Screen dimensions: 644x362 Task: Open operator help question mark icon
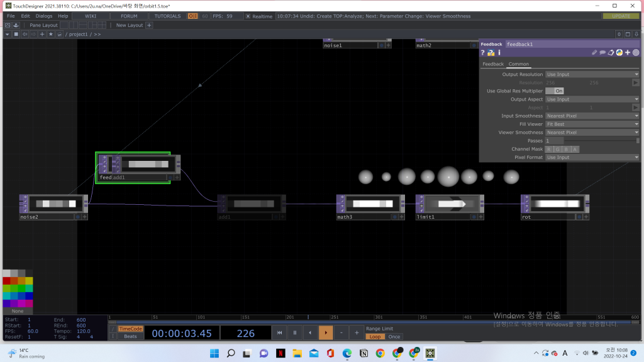click(482, 53)
